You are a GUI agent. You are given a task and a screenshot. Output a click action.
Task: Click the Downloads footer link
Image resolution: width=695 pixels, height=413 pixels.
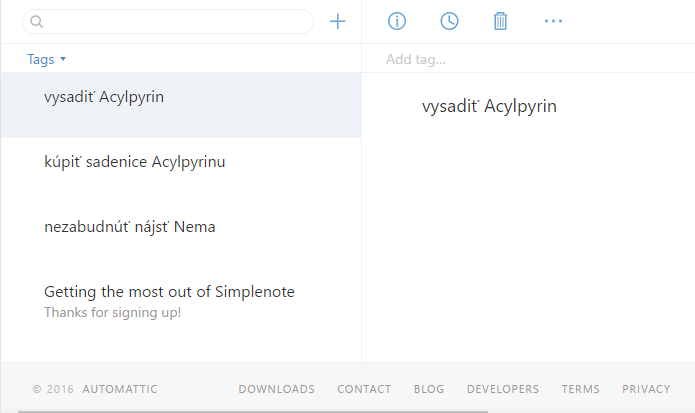coord(276,389)
